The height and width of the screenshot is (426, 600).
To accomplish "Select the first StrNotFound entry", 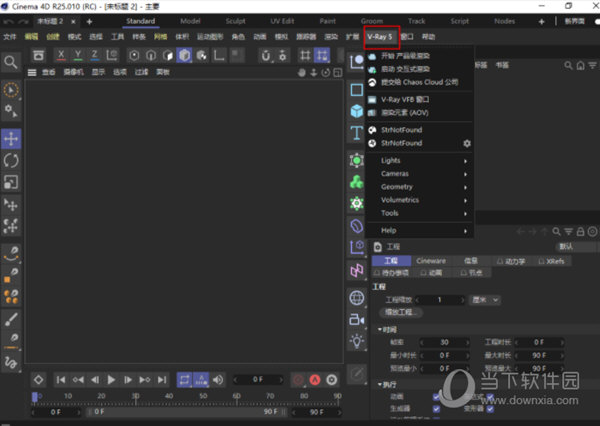I will (x=419, y=130).
